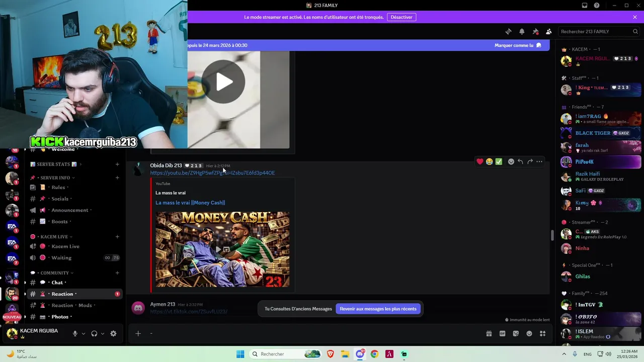Image resolution: width=644 pixels, height=362 pixels.
Task: Show pinned messages
Action: (535, 31)
